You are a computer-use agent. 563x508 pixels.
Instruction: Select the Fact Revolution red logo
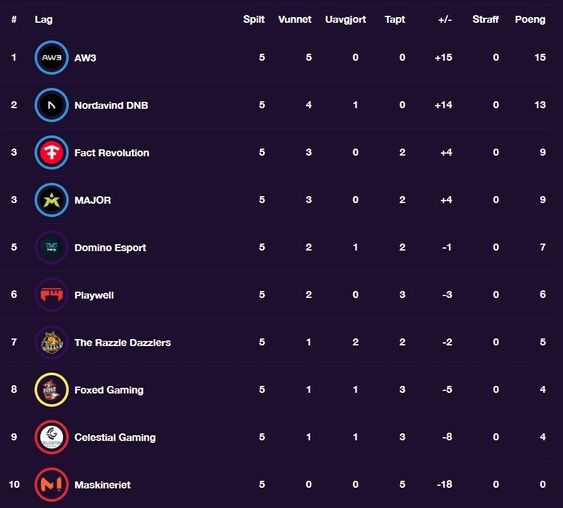coord(51,153)
